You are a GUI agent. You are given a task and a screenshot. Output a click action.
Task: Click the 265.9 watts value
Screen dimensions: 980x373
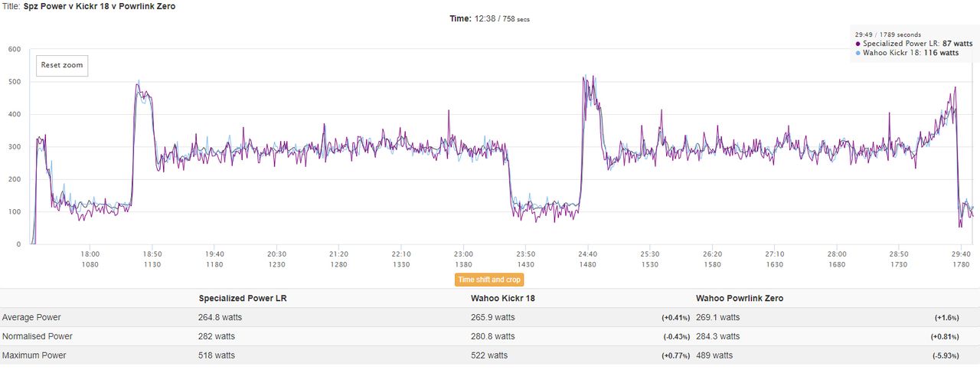493,317
